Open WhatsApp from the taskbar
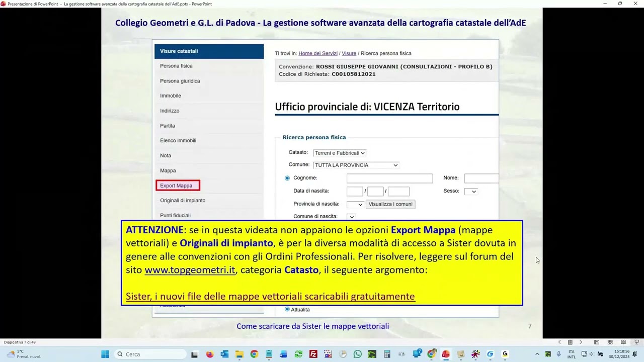 [358, 354]
